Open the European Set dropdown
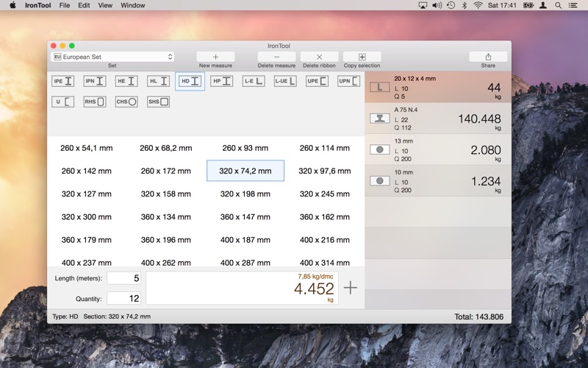 tap(112, 57)
